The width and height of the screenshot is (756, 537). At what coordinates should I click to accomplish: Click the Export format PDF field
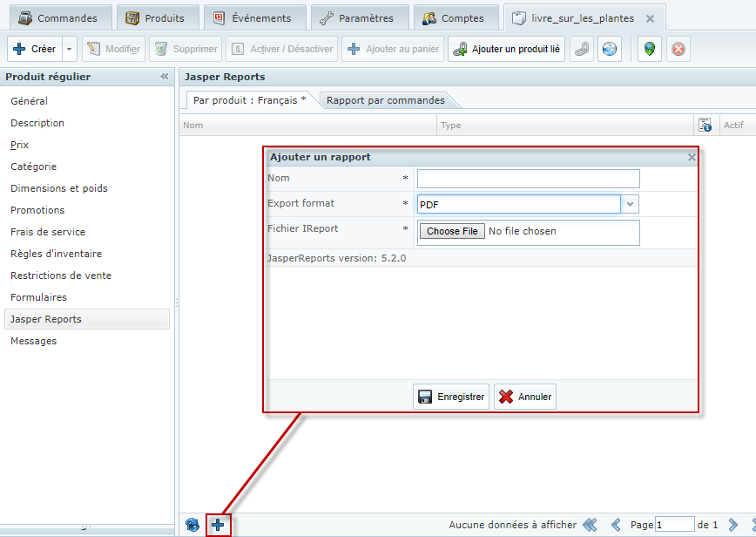519,204
